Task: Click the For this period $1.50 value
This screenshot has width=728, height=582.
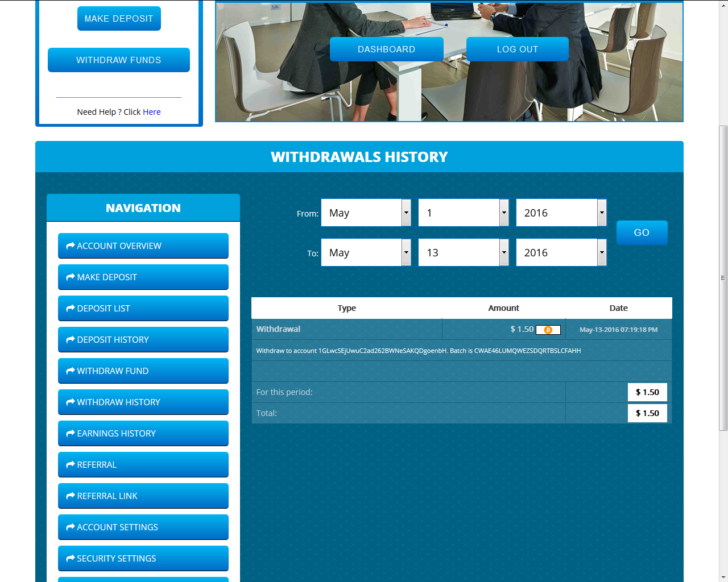Action: point(647,392)
